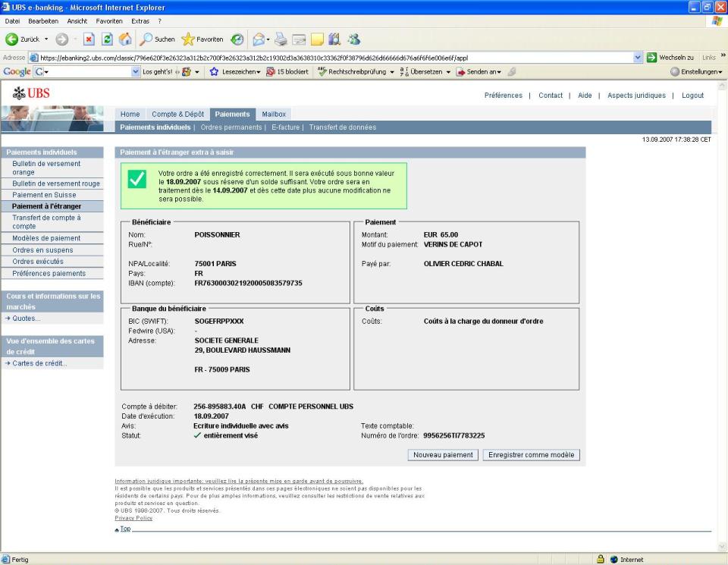728x565 pixels.
Task: Open the Favoriten menu in menu bar
Action: tap(109, 20)
